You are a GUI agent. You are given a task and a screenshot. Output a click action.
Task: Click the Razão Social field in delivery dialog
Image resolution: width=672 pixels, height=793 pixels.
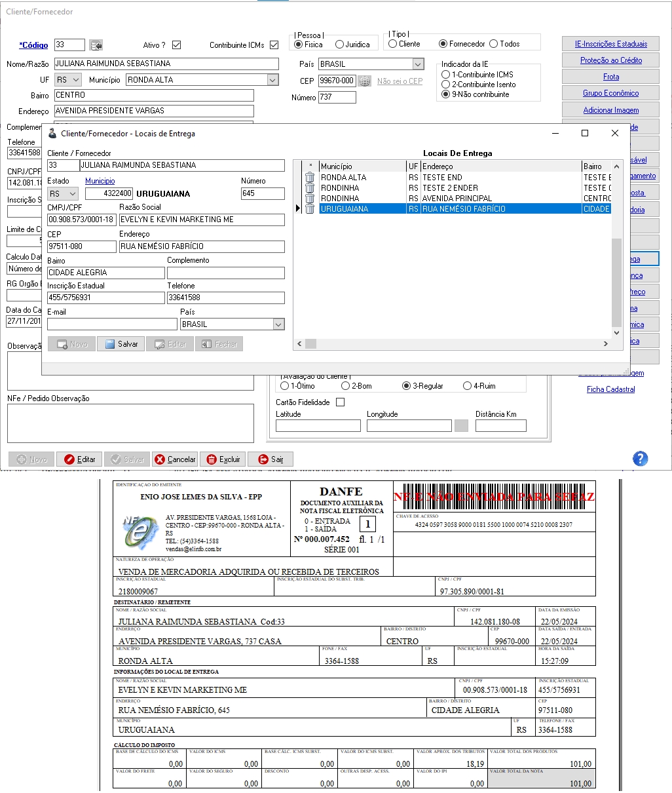pos(202,220)
